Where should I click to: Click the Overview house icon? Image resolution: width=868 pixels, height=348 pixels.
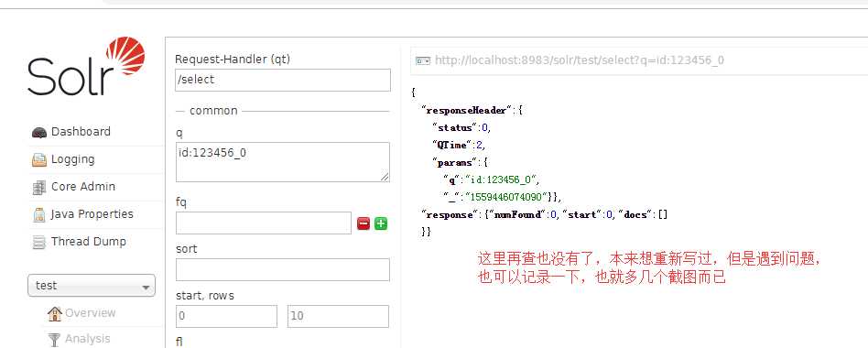pyautogui.click(x=54, y=314)
